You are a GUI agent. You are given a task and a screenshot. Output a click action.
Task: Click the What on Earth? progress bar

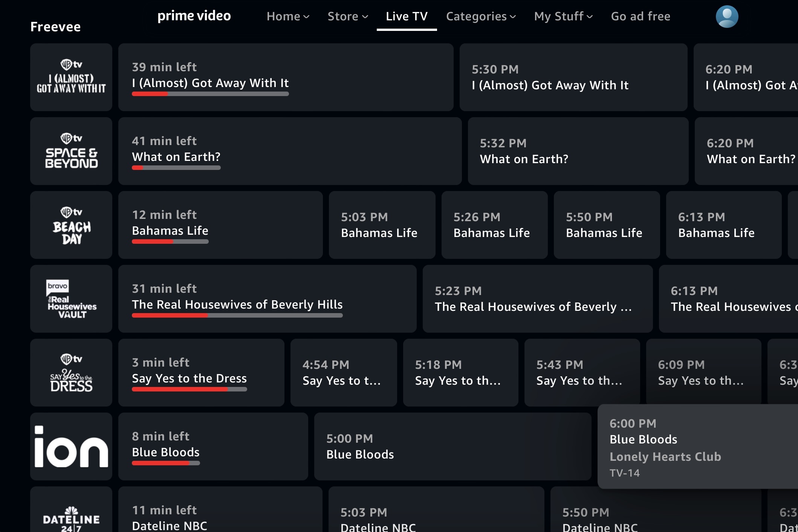point(176,168)
